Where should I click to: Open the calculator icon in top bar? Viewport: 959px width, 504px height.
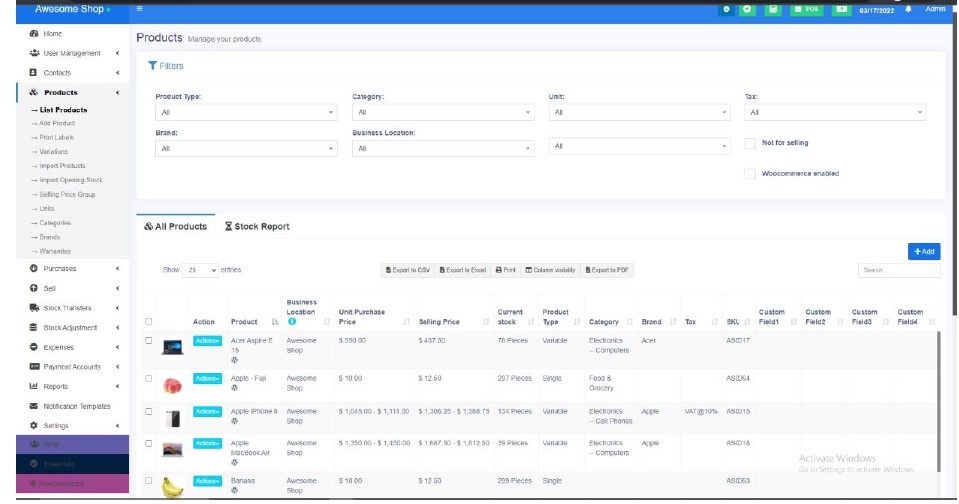(772, 9)
